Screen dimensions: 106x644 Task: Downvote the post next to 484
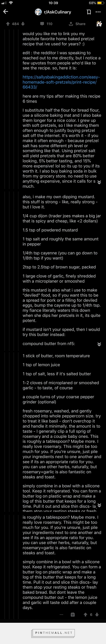pos(23,24)
